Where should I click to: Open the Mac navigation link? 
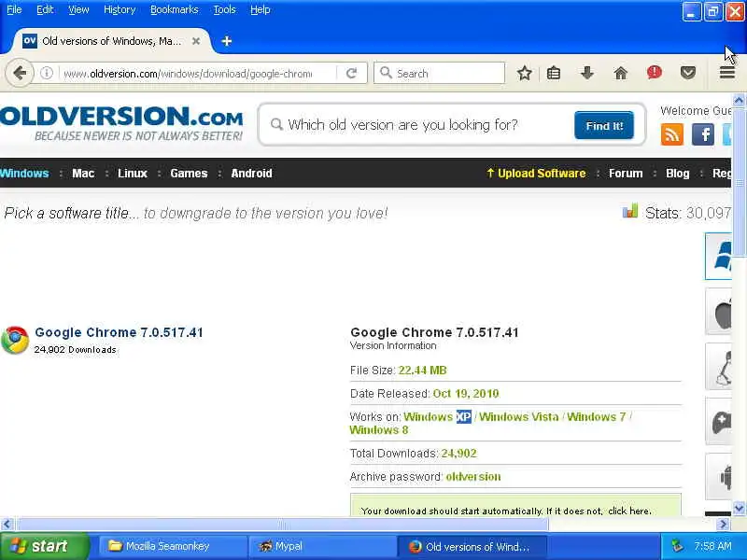[x=83, y=174]
